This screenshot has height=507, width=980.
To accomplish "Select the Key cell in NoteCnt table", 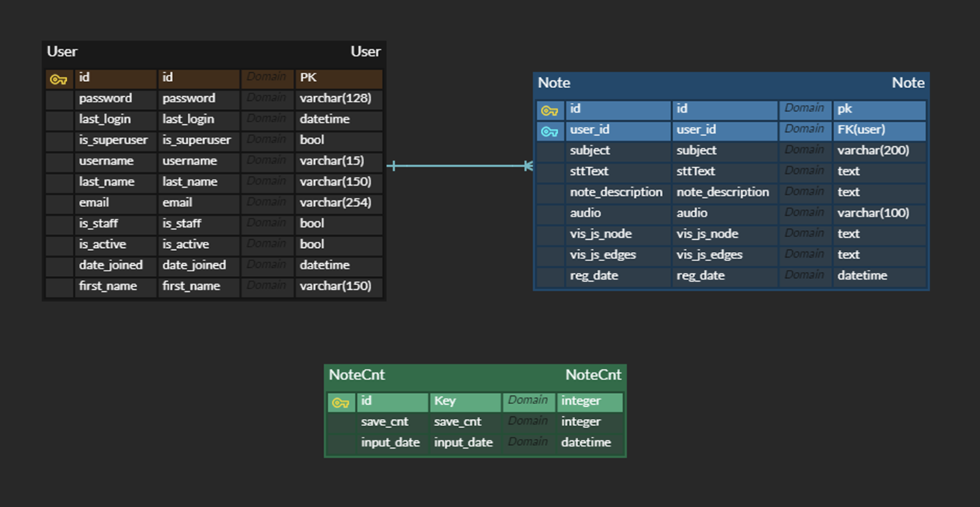I will pyautogui.click(x=465, y=401).
